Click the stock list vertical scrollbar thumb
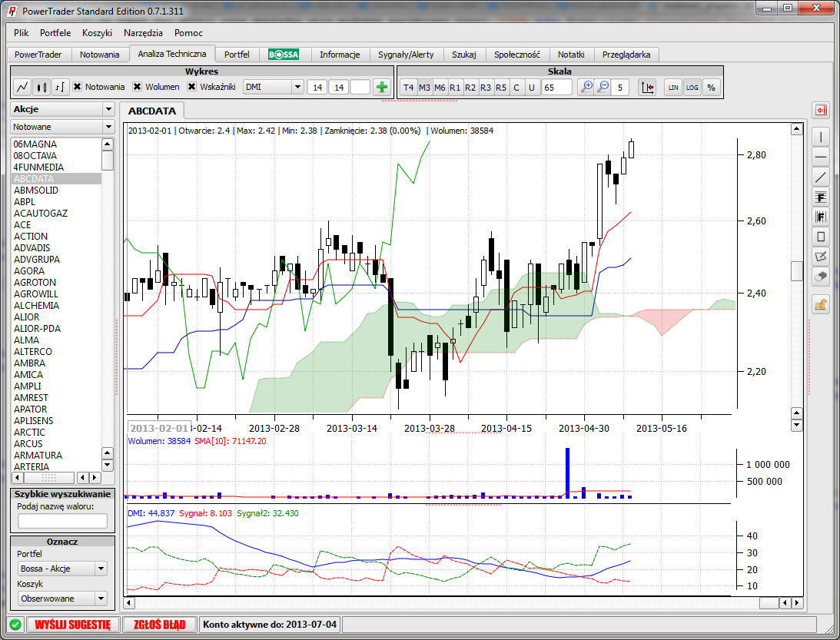The width and height of the screenshot is (840, 640). [x=108, y=160]
